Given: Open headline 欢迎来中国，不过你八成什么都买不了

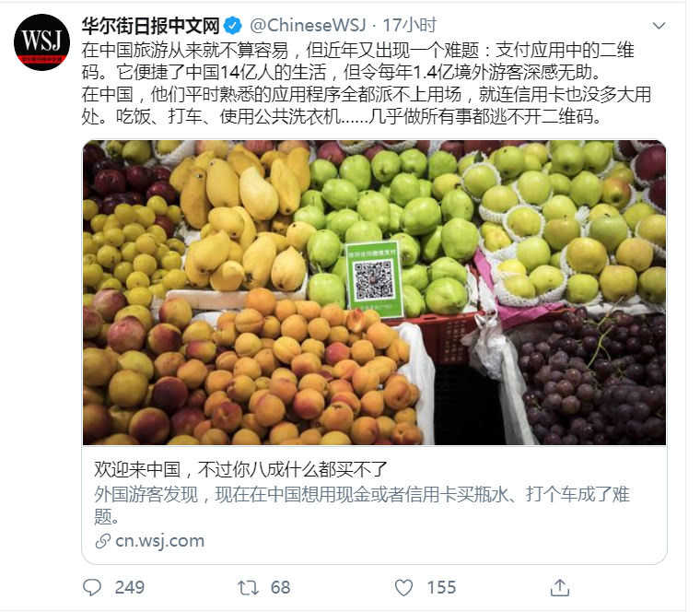Looking at the screenshot, I should (240, 469).
